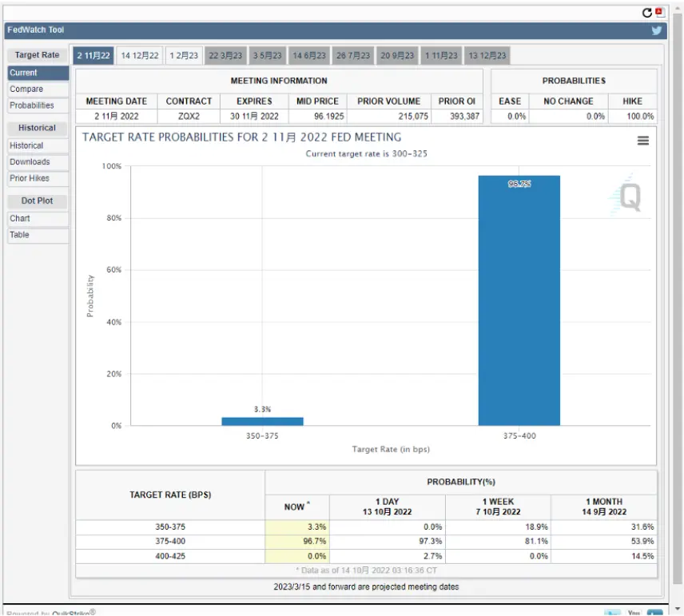Image resolution: width=684 pixels, height=616 pixels.
Task: Select the 1 11月23 meeting tab
Action: [x=441, y=55]
